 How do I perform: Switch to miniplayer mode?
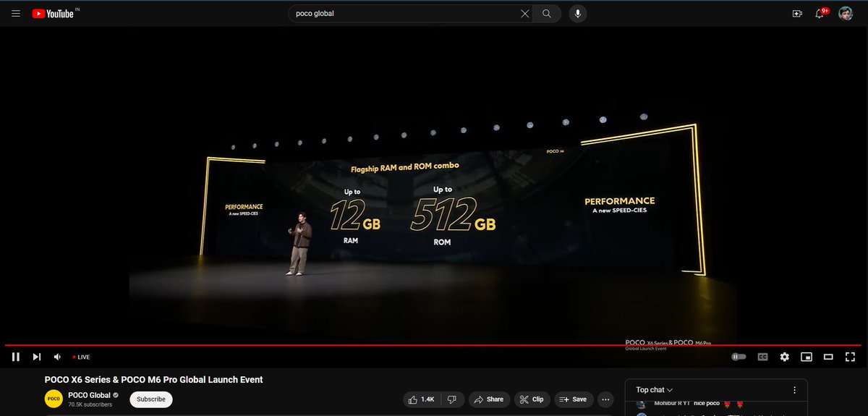[807, 357]
